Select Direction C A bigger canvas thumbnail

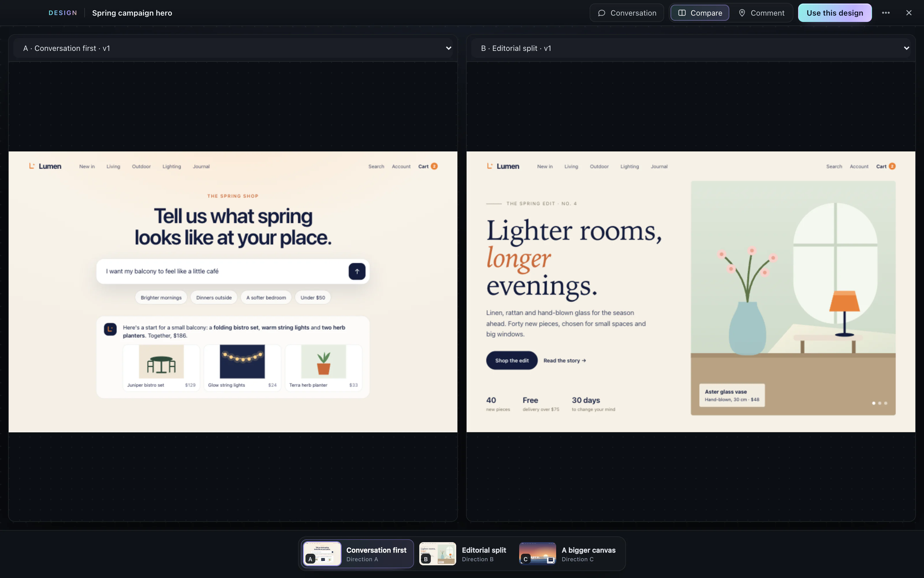pyautogui.click(x=568, y=554)
